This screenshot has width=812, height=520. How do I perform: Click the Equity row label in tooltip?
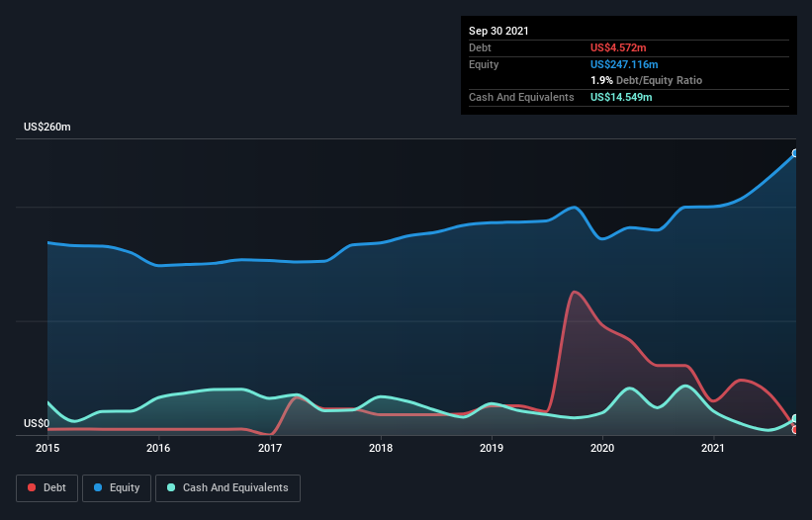point(484,64)
